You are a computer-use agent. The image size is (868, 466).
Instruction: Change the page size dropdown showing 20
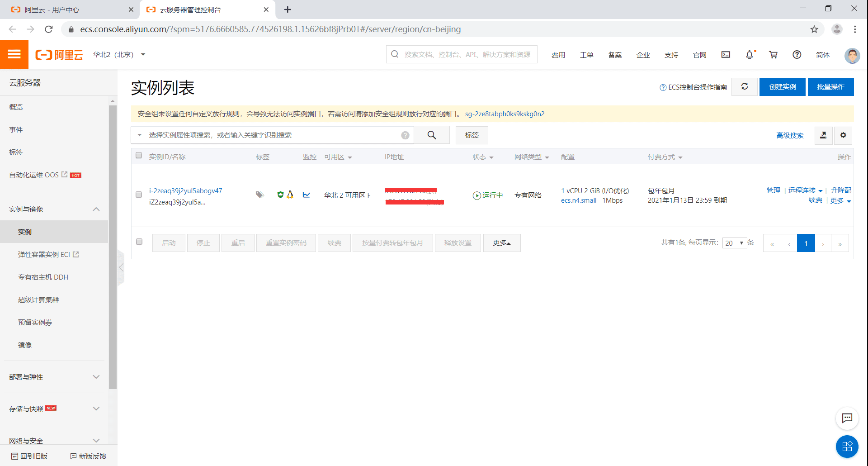[x=734, y=243]
